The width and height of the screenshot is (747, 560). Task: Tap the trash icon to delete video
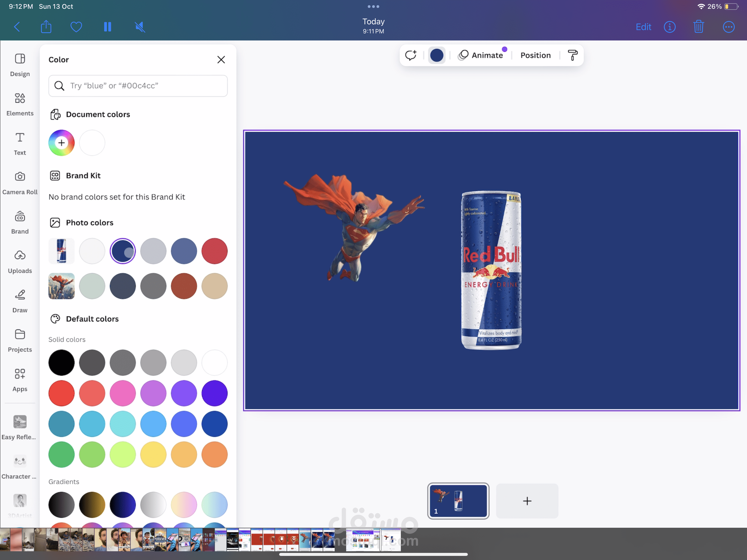click(698, 27)
